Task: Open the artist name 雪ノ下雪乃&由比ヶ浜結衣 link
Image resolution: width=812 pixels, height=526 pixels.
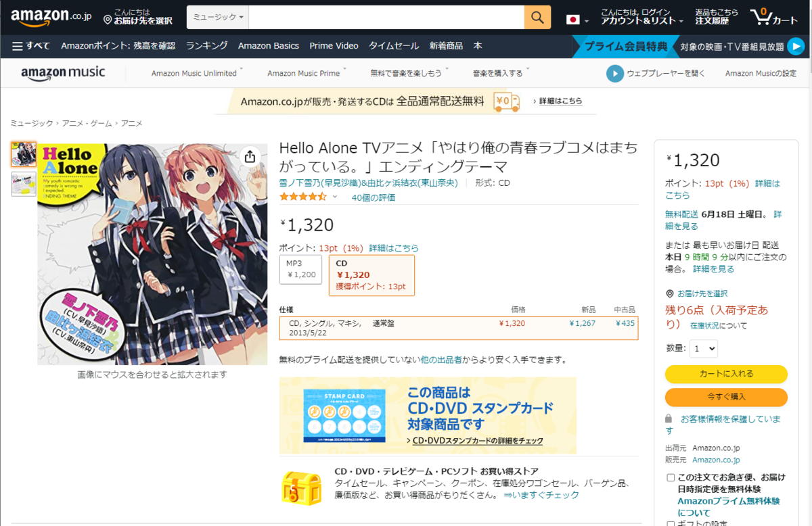Action: pos(369,183)
